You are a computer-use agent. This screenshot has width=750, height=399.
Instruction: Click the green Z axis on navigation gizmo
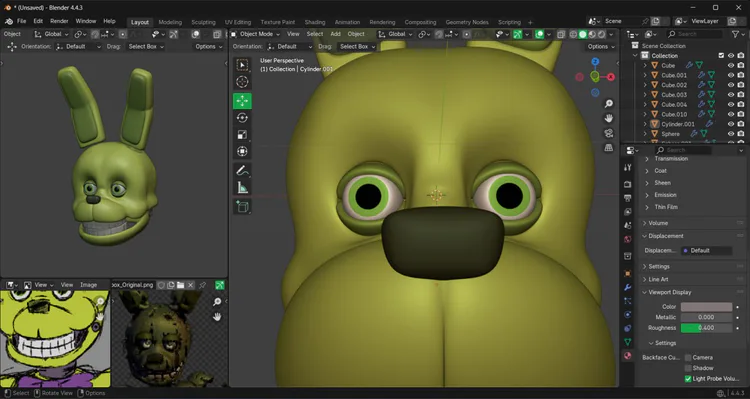tap(595, 77)
